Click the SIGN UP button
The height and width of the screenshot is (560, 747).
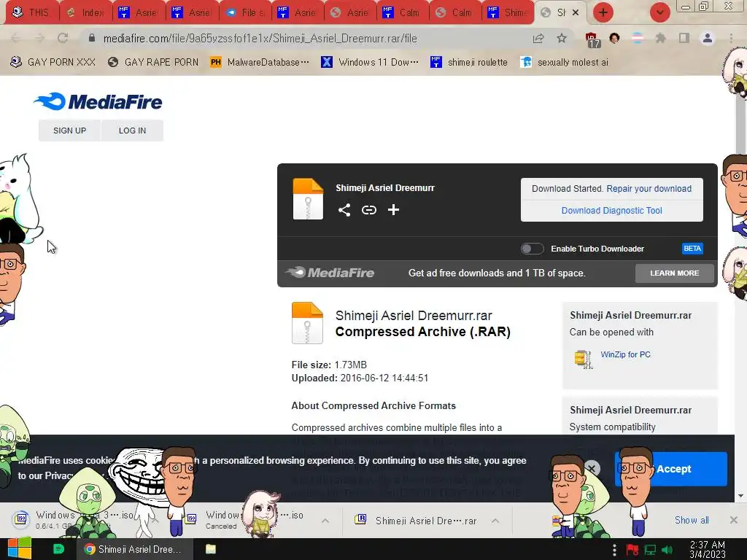[x=69, y=131]
